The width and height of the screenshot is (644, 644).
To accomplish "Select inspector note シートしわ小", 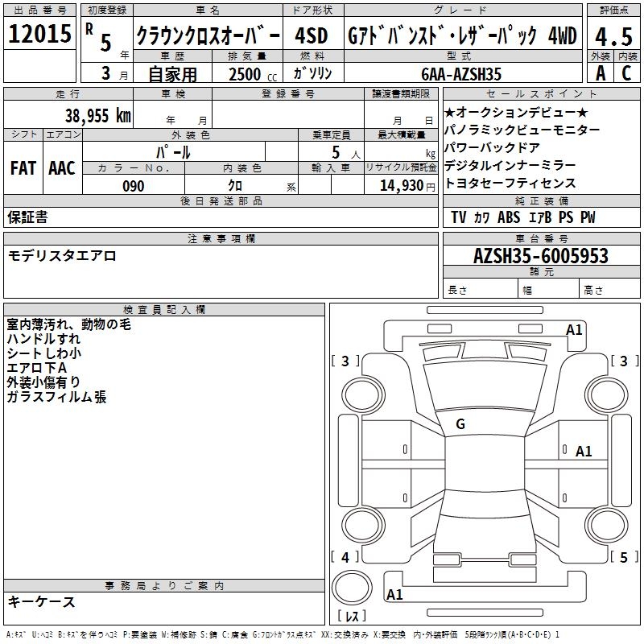I will tap(44, 353).
